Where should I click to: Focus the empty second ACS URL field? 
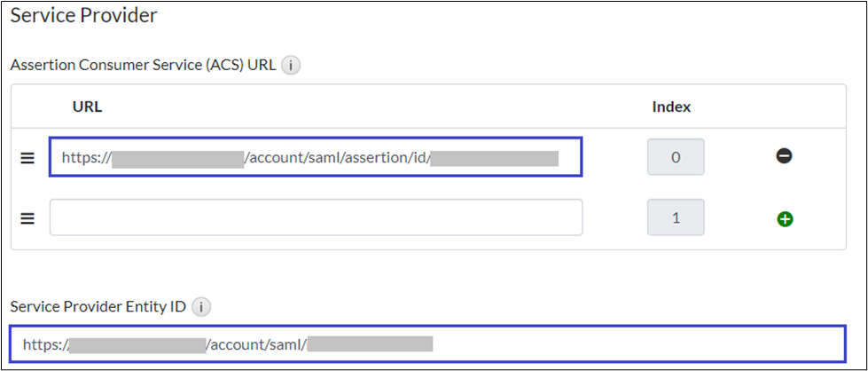pyautogui.click(x=316, y=217)
